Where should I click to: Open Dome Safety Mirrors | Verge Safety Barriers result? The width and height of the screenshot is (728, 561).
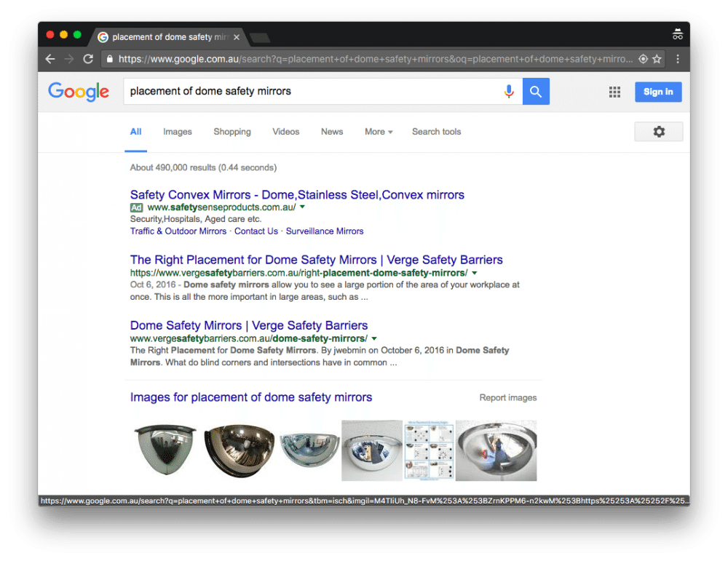click(x=249, y=325)
